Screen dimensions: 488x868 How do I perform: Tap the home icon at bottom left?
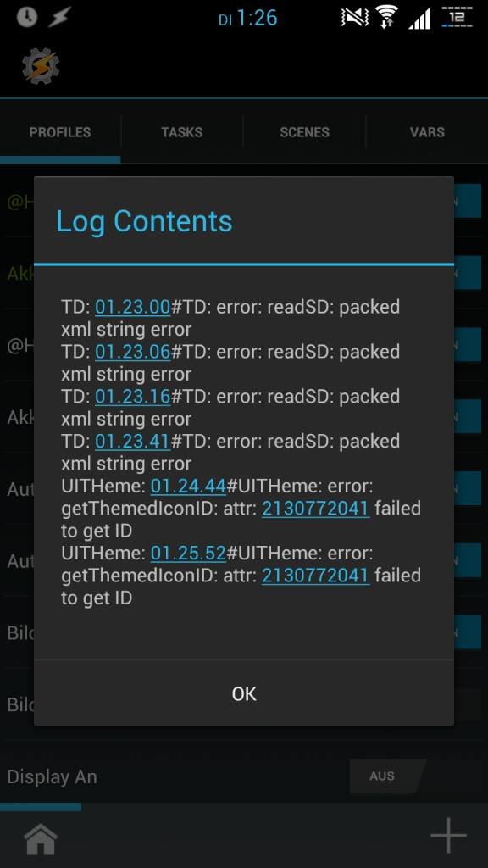[x=41, y=839]
